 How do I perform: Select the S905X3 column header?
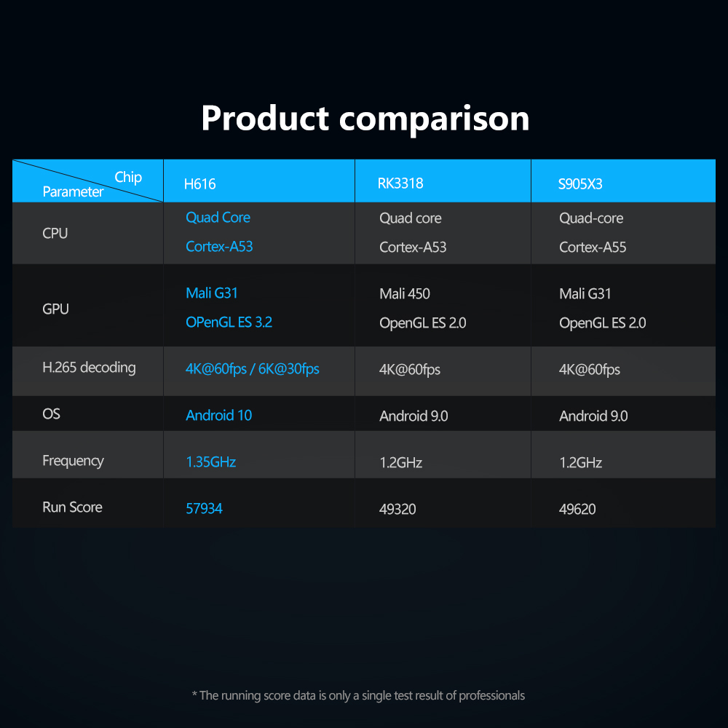point(580,184)
